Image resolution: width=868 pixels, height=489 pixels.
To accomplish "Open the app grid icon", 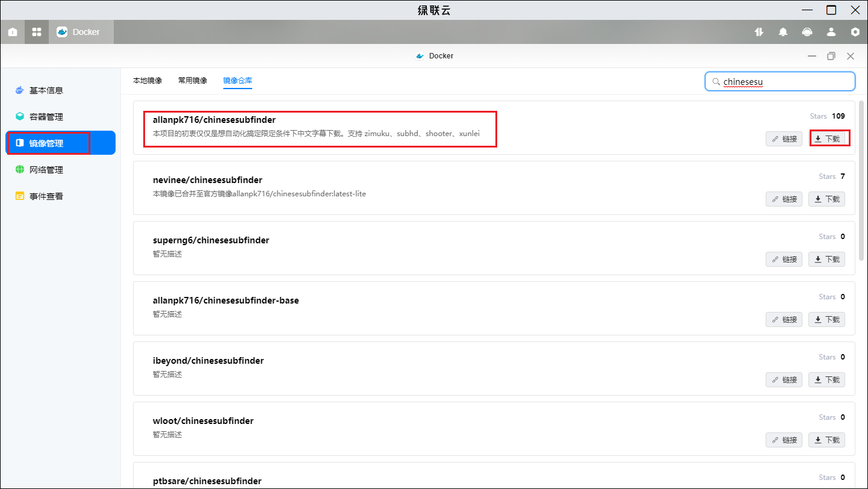I will click(37, 32).
